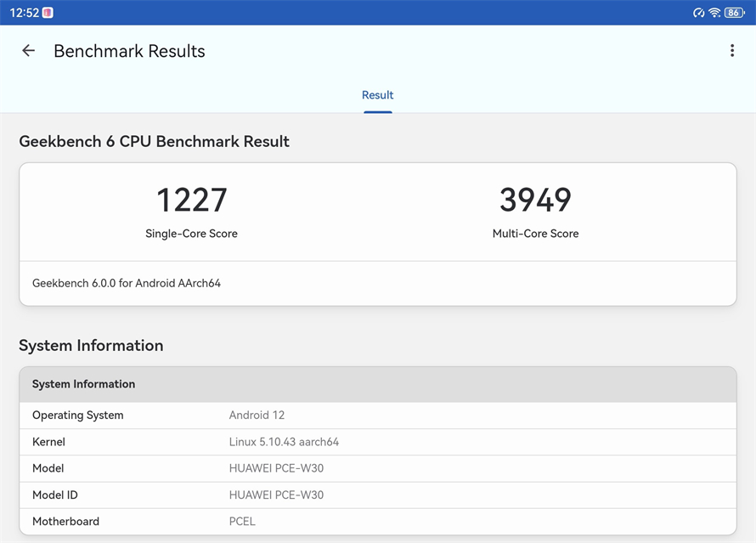Tap the System Information table header
Viewport: 756px width, 543px height.
tap(378, 384)
